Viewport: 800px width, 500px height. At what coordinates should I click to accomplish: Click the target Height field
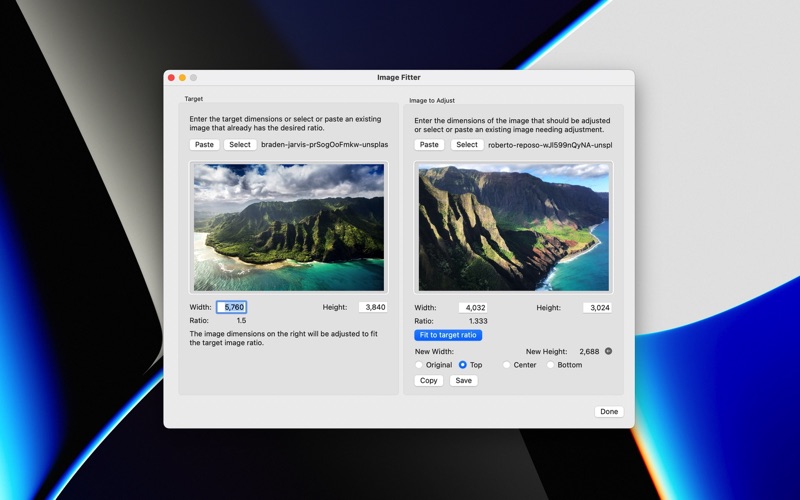372,307
